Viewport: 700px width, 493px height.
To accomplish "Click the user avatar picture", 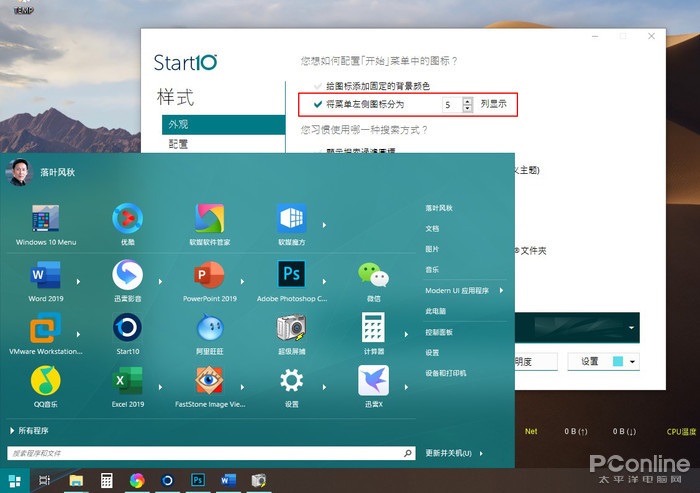I will click(x=19, y=172).
